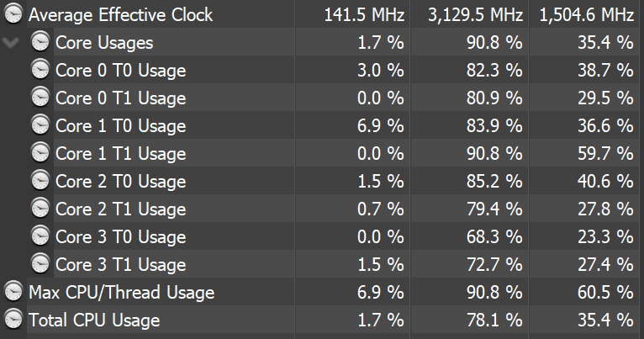Click the Core 0 T0 Usage icon

[40, 69]
